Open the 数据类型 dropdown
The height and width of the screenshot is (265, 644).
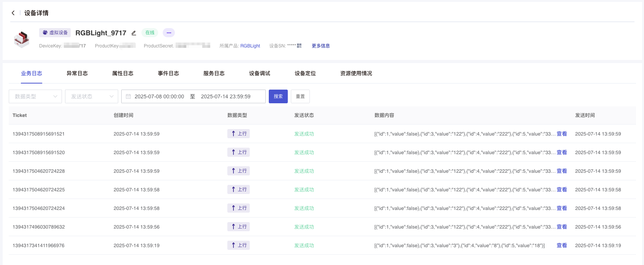[35, 96]
